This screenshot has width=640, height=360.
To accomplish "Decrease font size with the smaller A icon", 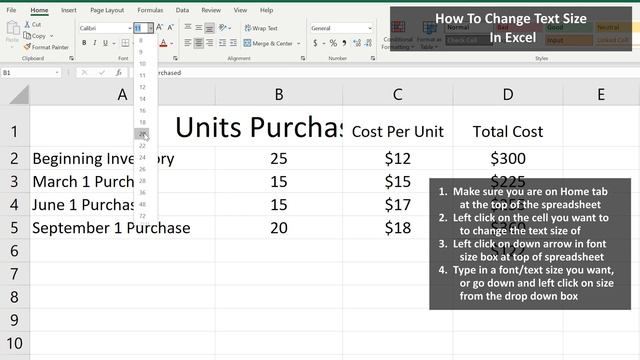I will 171,27.
